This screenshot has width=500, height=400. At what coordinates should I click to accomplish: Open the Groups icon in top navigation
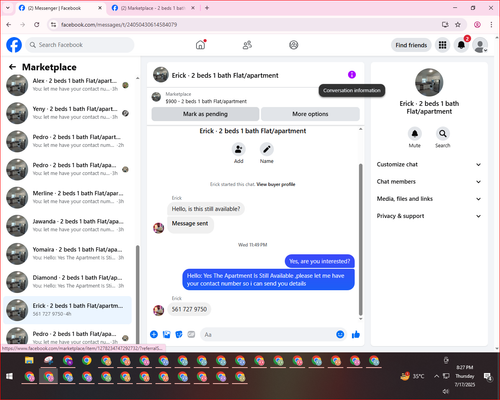(x=294, y=45)
